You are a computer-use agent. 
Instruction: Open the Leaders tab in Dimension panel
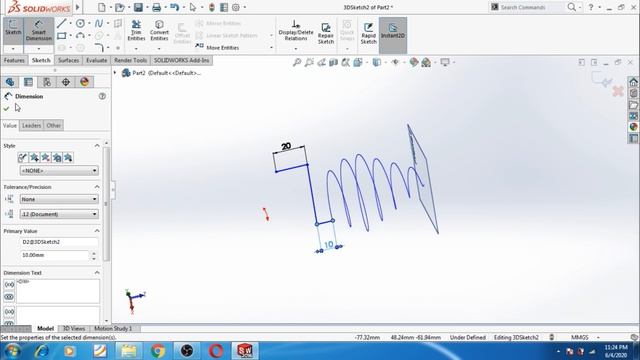pyautogui.click(x=31, y=125)
